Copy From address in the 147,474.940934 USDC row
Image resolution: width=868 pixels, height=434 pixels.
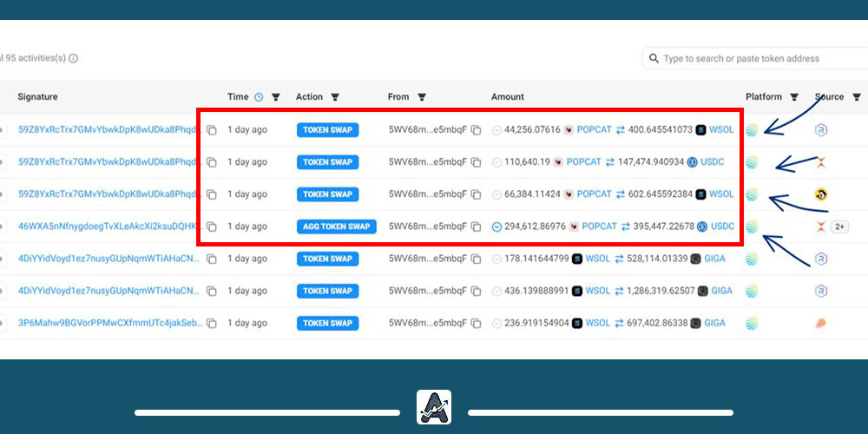(x=476, y=162)
